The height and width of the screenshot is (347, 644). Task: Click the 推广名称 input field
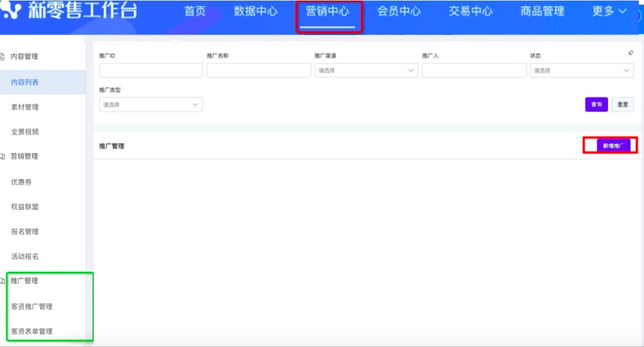click(258, 71)
